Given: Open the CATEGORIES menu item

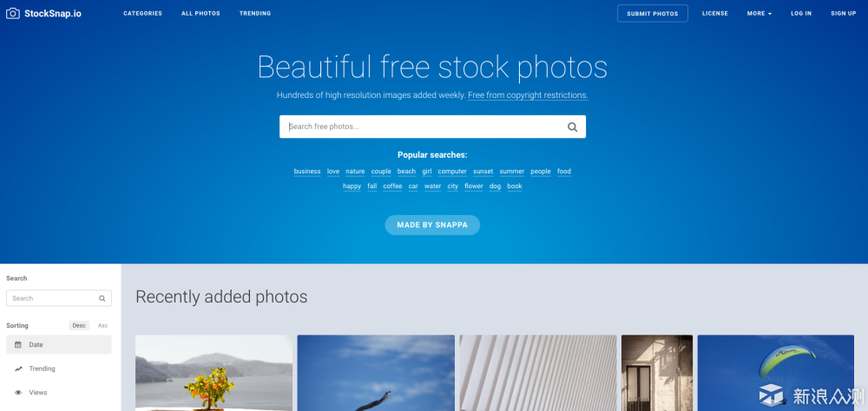Looking at the screenshot, I should coord(143,13).
